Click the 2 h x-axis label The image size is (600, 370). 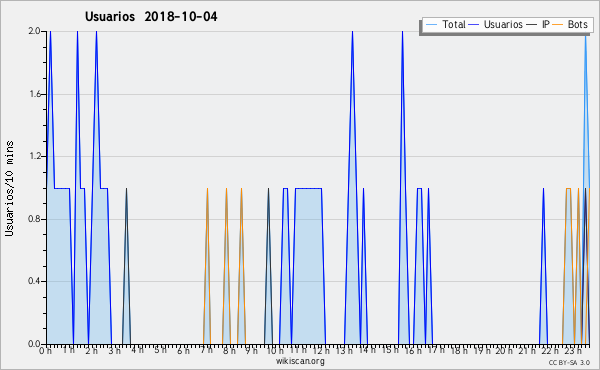pos(91,350)
